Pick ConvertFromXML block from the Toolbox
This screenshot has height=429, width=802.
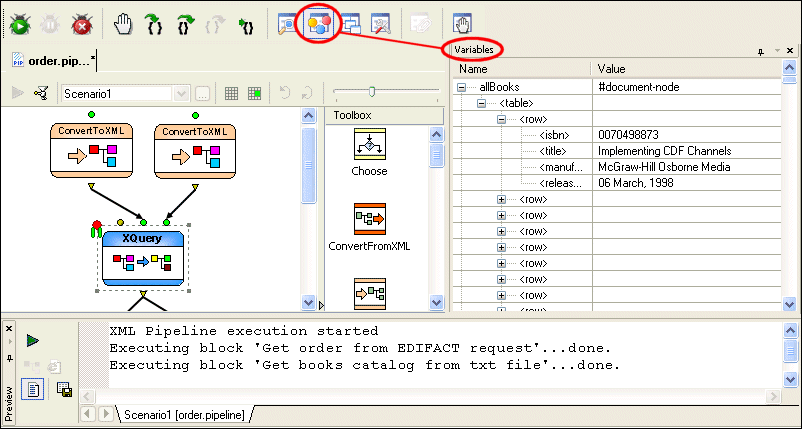pos(369,227)
